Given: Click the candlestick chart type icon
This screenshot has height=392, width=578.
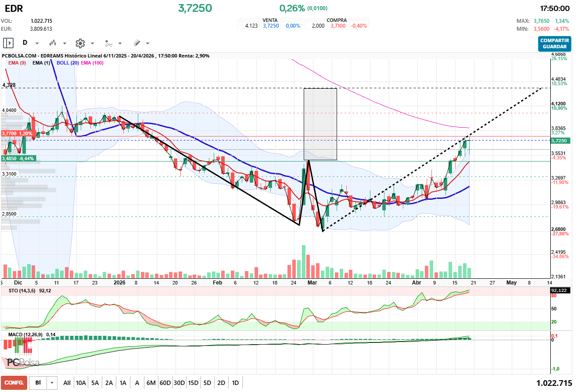Looking at the screenshot, I should click(53, 43).
